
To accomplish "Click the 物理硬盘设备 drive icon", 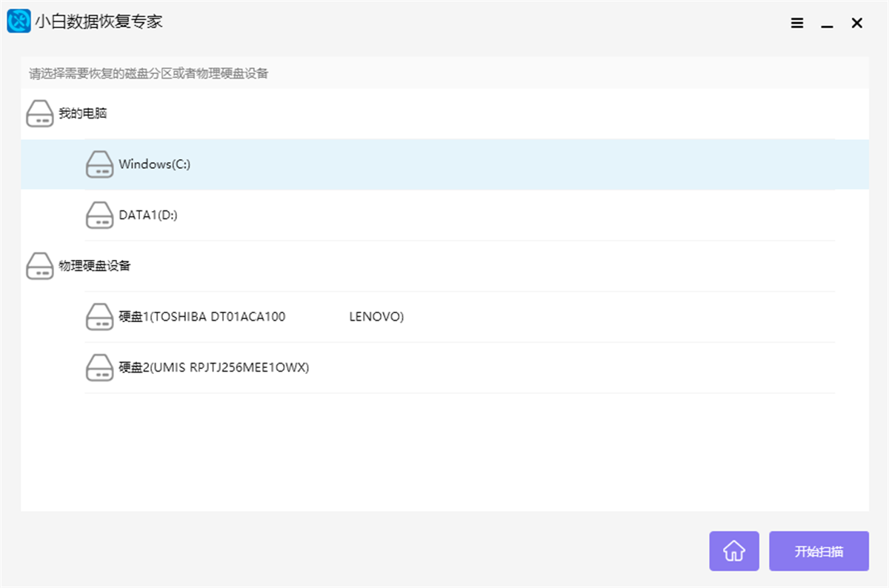I will click(x=40, y=266).
